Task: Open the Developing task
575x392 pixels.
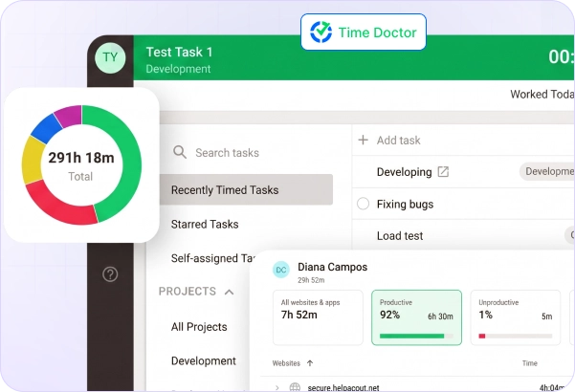Action: [x=404, y=172]
